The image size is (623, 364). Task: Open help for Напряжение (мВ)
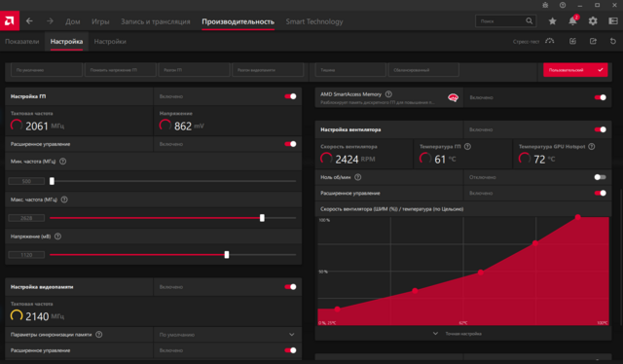[58, 237]
